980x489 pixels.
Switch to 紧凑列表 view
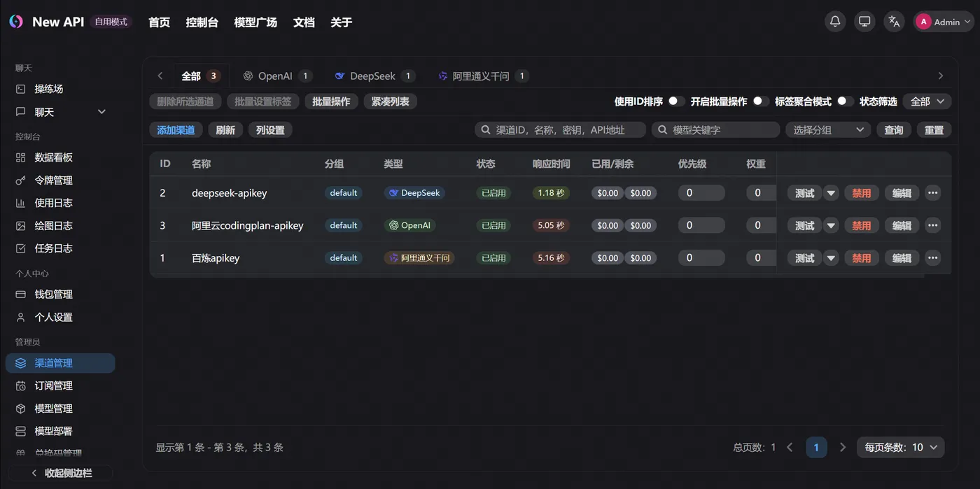point(391,101)
